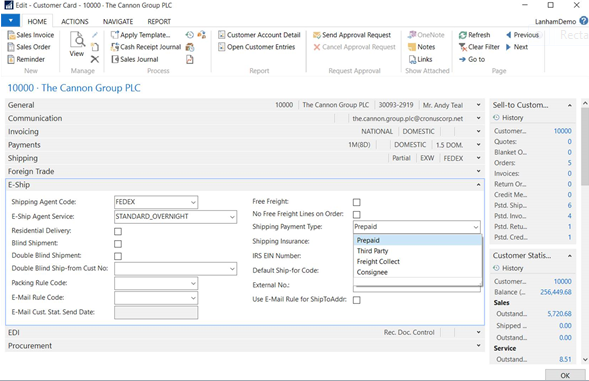Open the Sales Journal
Image resolution: width=589 pixels, height=381 pixels.
(134, 59)
